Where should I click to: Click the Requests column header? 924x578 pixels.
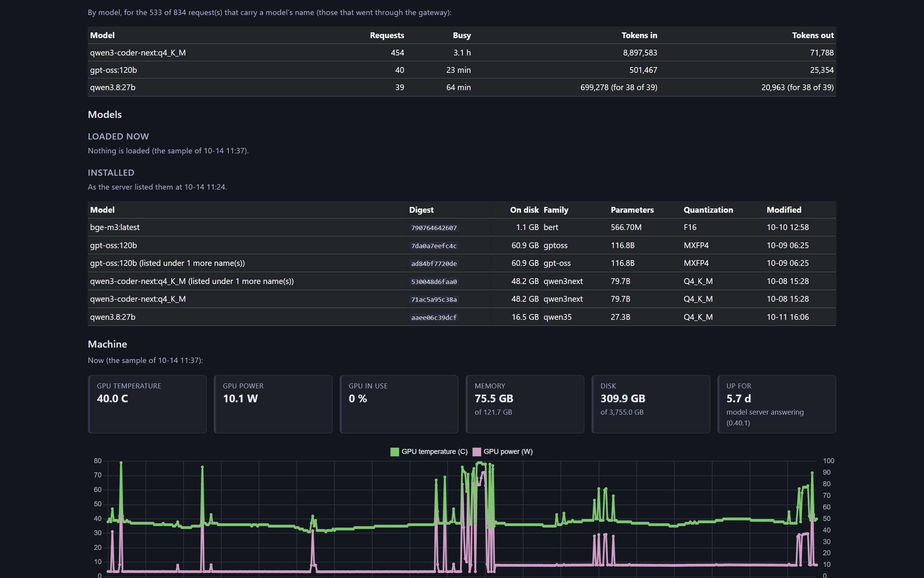[387, 35]
